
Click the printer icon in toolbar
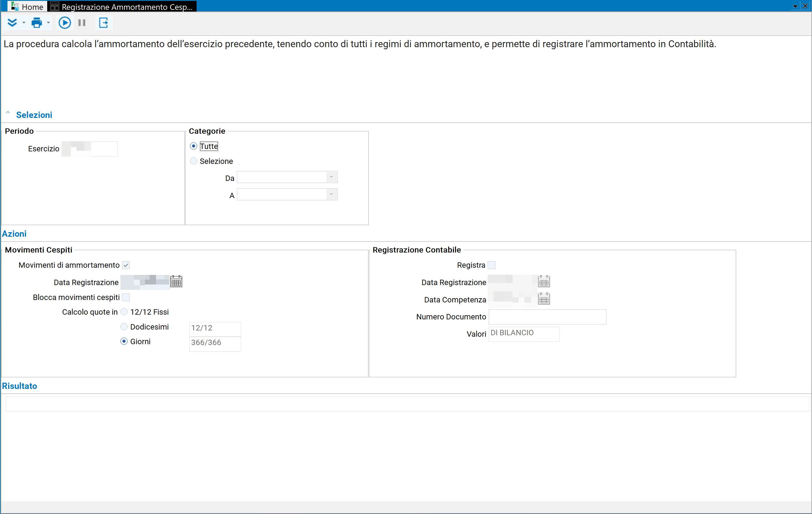tap(37, 23)
